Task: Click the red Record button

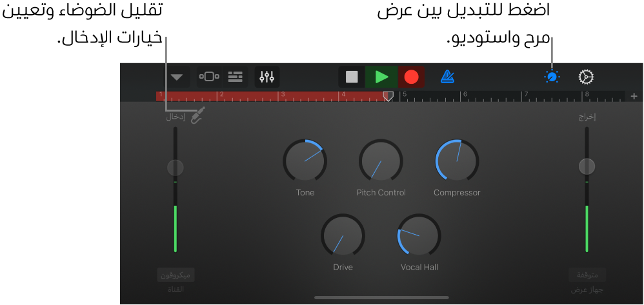Action: point(411,77)
